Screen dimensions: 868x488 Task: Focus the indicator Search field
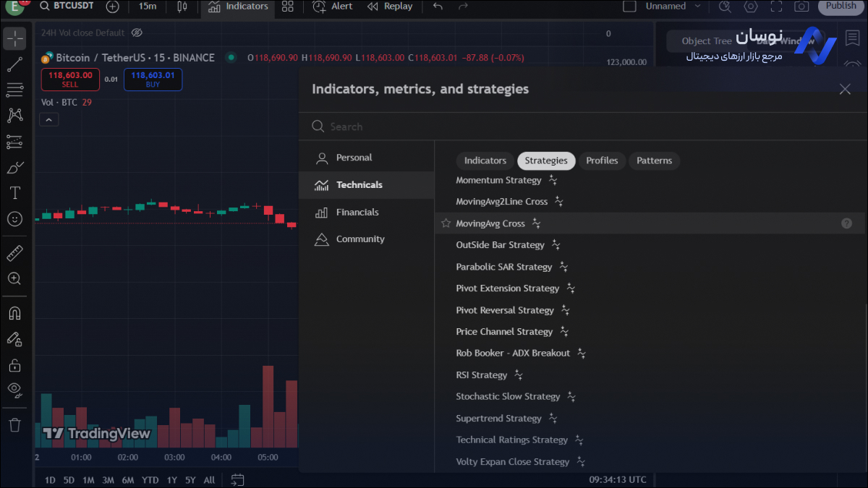(582, 127)
